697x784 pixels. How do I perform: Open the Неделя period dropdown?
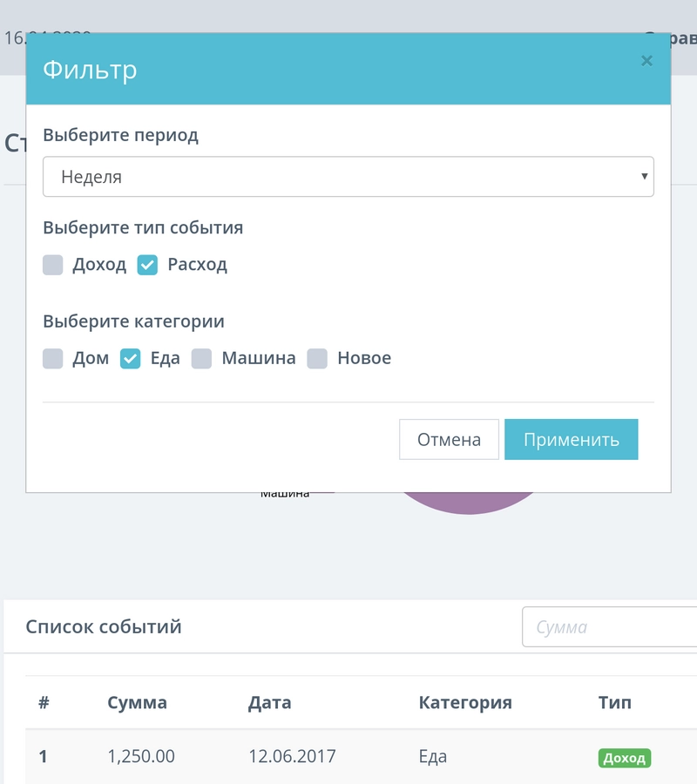pos(348,177)
